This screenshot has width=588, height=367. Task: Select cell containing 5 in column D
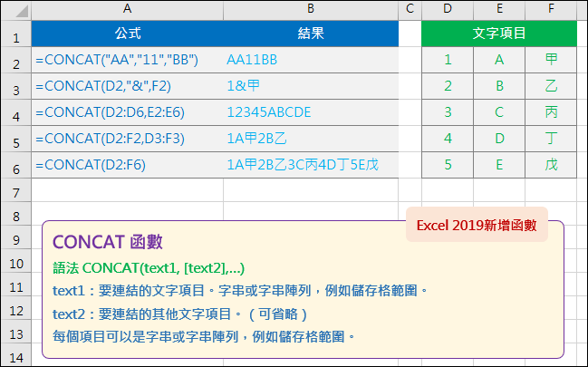pos(448,165)
